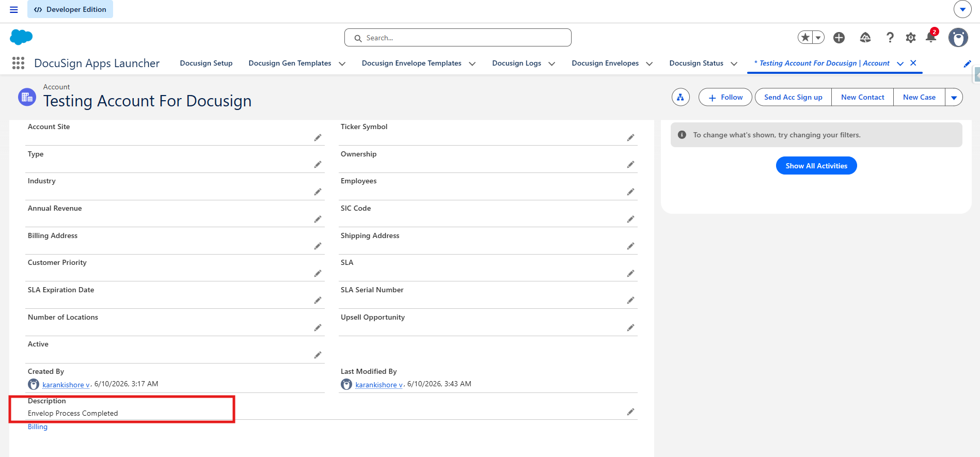The width and height of the screenshot is (980, 457).
Task: Expand the Docusign Envelopes chevron
Action: click(650, 64)
